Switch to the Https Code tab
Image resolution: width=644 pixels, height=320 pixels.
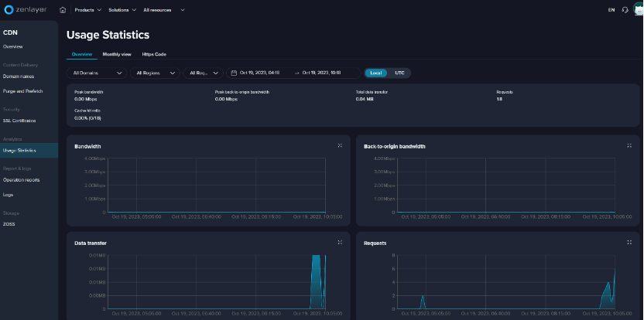coord(154,54)
